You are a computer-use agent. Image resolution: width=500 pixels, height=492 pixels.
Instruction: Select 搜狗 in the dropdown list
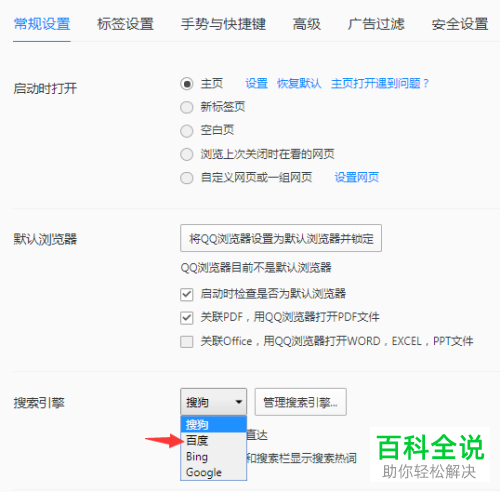pos(213,425)
